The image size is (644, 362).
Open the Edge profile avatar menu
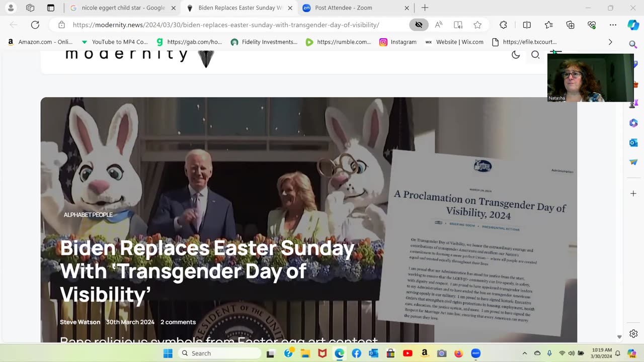tap(11, 8)
